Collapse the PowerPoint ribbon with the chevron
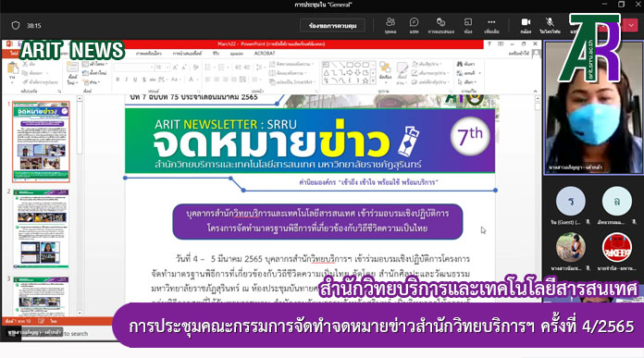The width and height of the screenshot is (644, 358). 535,92
